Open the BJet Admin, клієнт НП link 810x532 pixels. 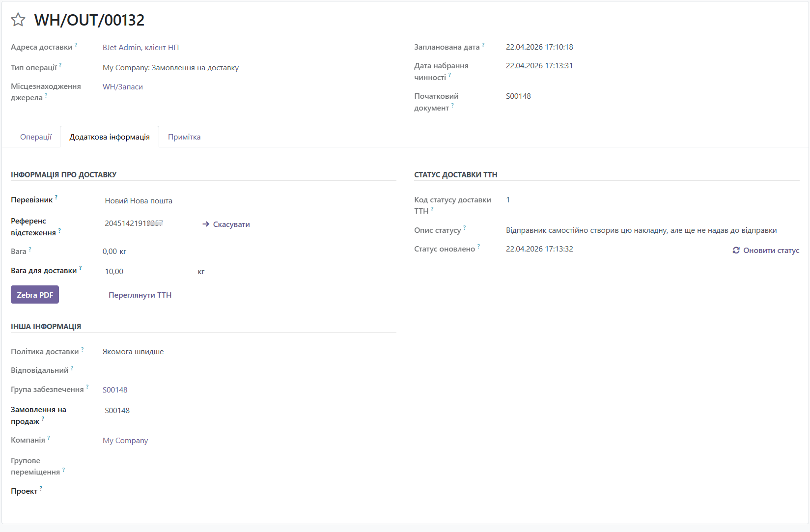point(140,48)
